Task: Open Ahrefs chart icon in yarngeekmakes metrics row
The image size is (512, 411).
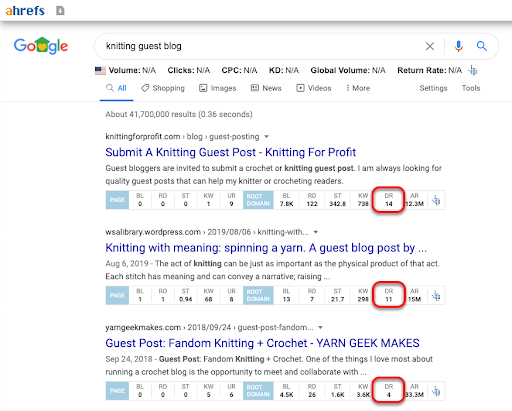Action: [436, 391]
